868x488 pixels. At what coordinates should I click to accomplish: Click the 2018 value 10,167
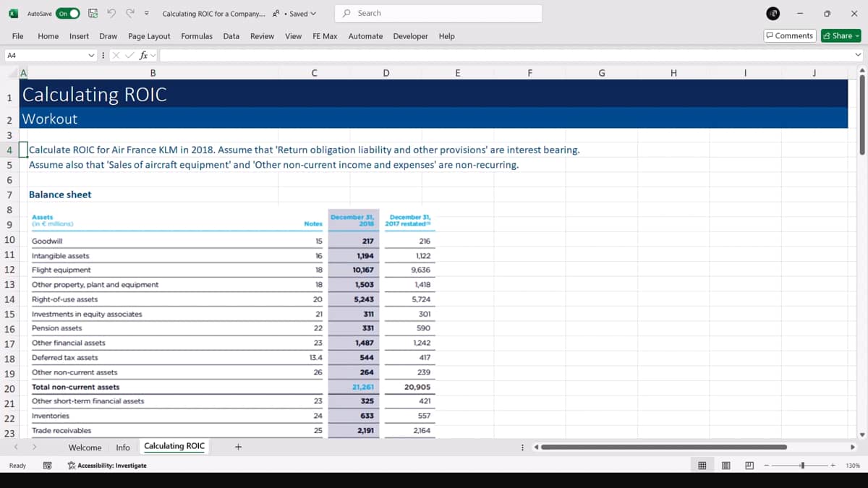363,270
